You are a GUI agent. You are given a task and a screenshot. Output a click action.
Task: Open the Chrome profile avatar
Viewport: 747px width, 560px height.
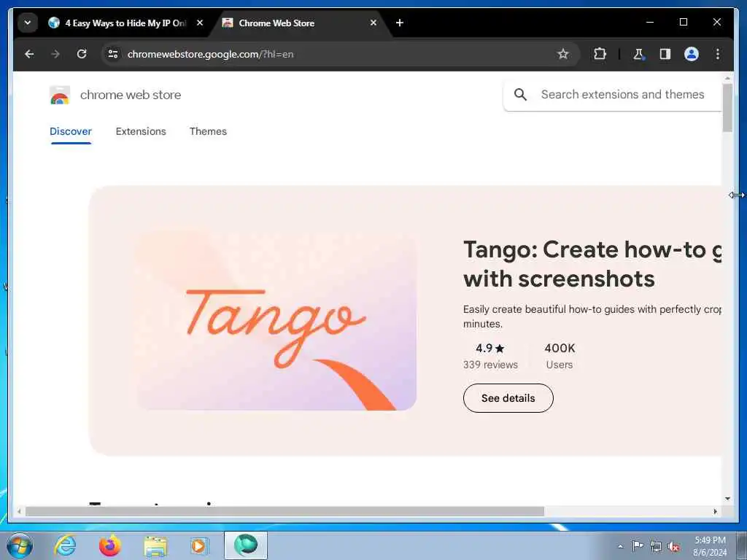click(692, 54)
